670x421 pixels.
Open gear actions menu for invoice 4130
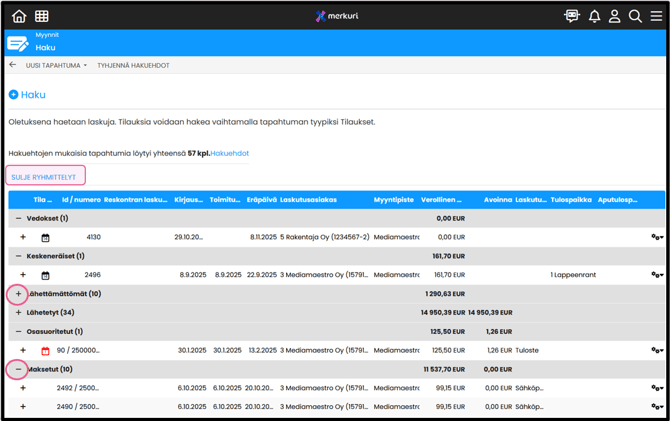point(656,237)
